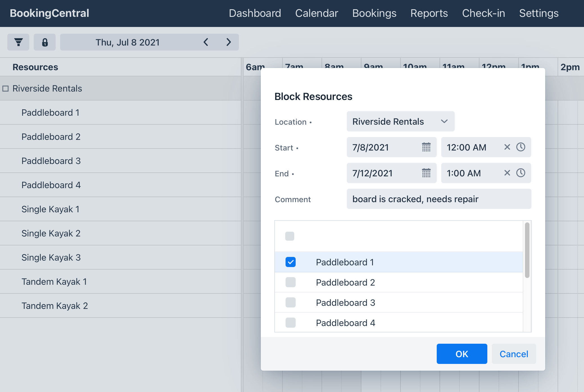Open the clock picker for the End time
584x392 pixels.
coord(521,173)
